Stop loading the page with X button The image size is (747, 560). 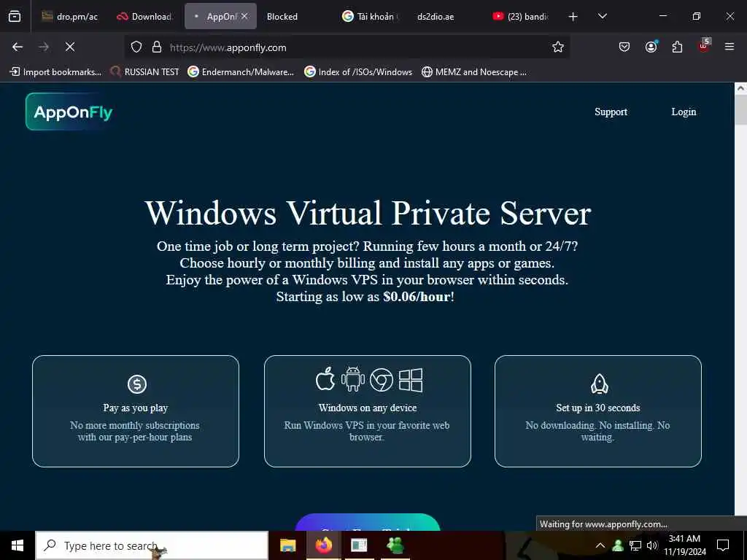[69, 47]
